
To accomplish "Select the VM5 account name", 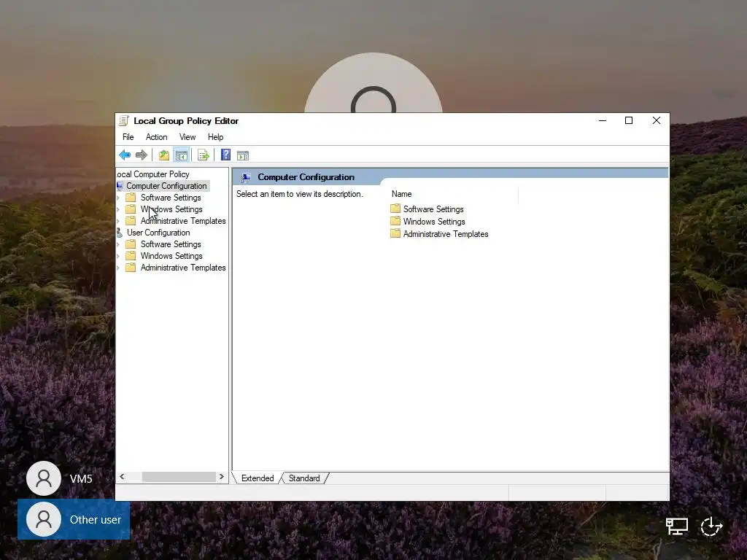I will (x=81, y=478).
